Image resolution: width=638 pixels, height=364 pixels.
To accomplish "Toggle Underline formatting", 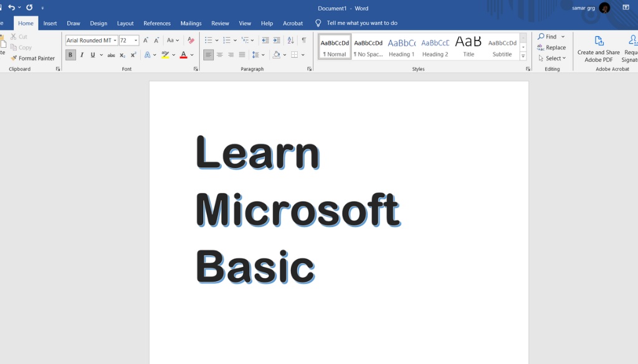I will click(93, 55).
